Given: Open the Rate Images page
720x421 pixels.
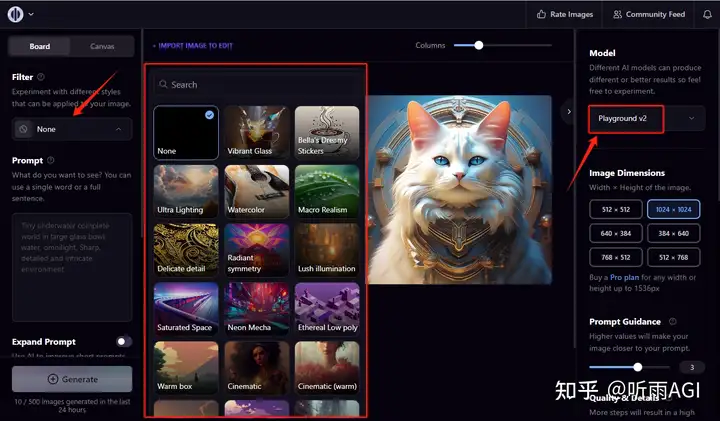Looking at the screenshot, I should 565,14.
